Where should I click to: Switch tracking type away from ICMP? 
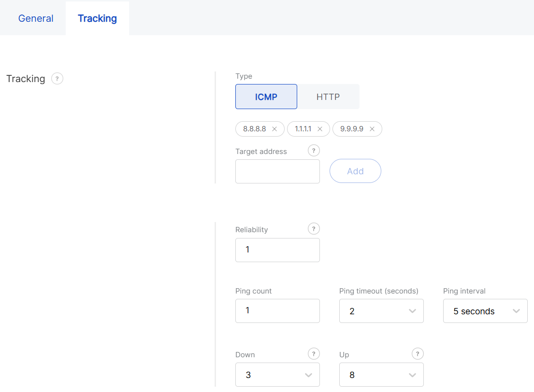[328, 97]
